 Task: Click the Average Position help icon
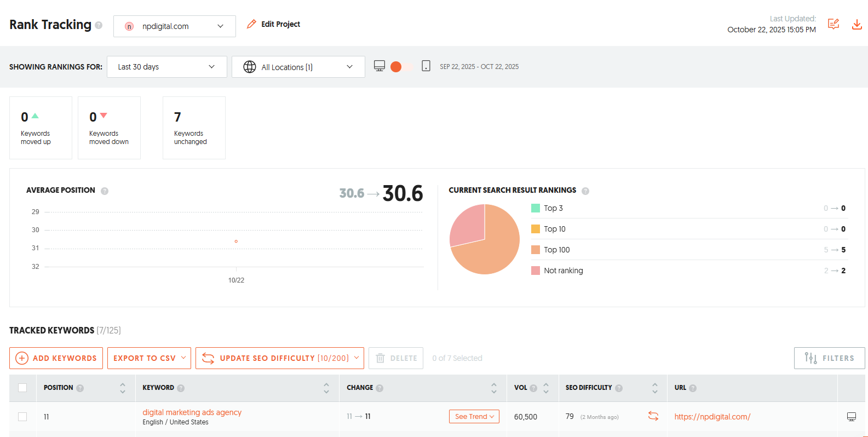tap(105, 191)
